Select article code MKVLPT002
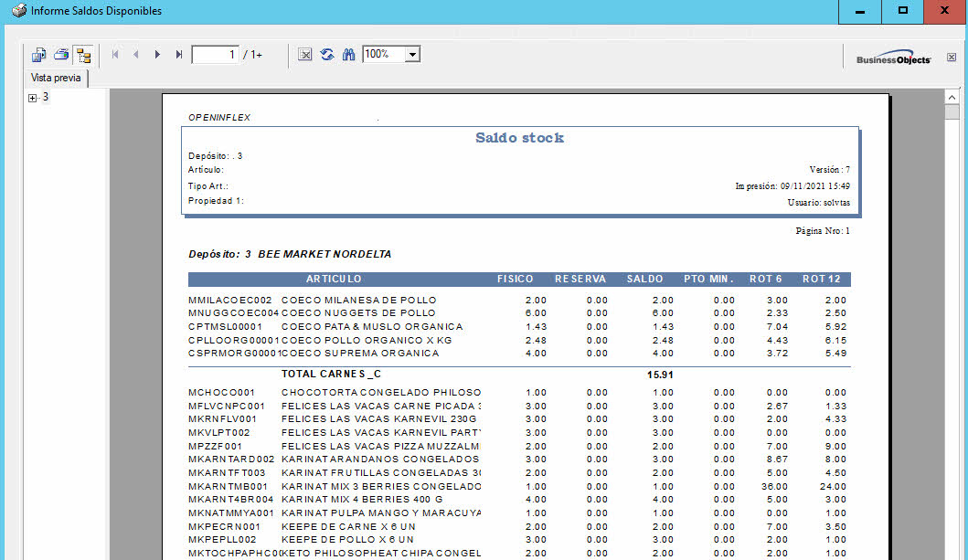 coord(219,433)
